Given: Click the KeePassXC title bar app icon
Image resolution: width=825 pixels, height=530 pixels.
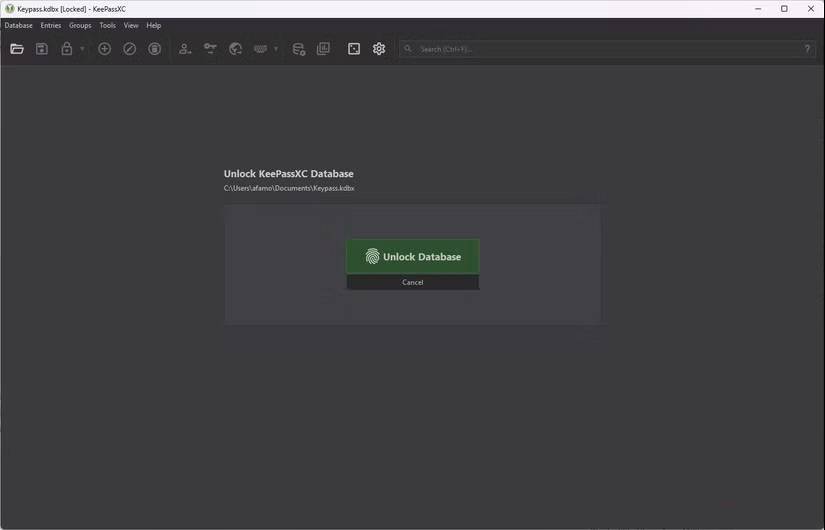Looking at the screenshot, I should [x=9, y=9].
